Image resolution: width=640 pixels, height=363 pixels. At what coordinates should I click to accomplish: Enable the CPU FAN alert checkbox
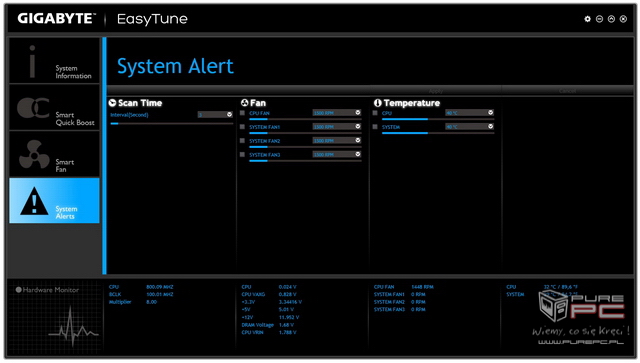click(242, 113)
